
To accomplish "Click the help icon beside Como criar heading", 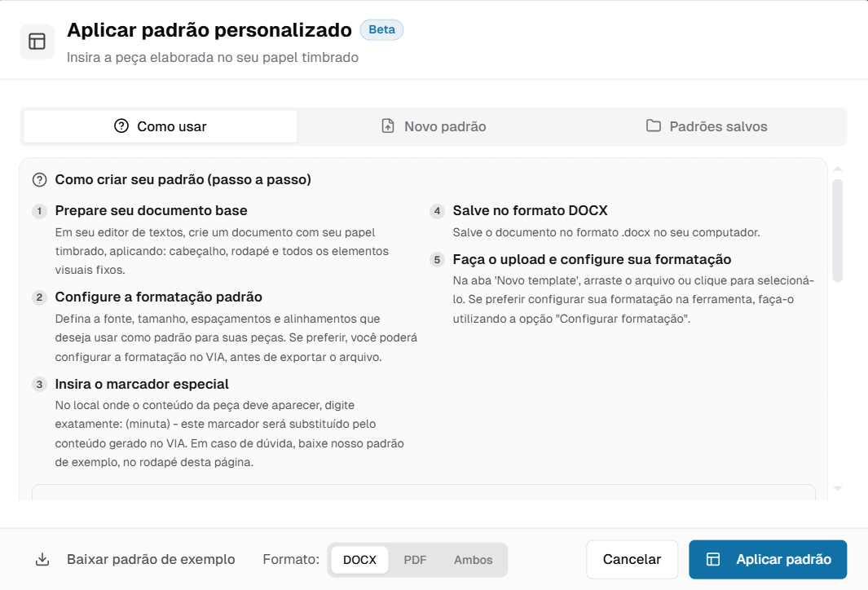I will (x=39, y=179).
